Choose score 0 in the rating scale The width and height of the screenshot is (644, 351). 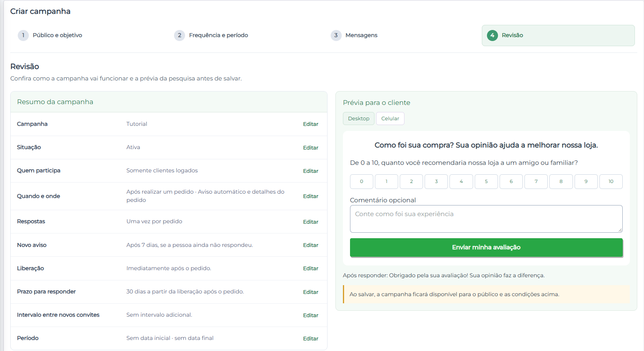(361, 181)
